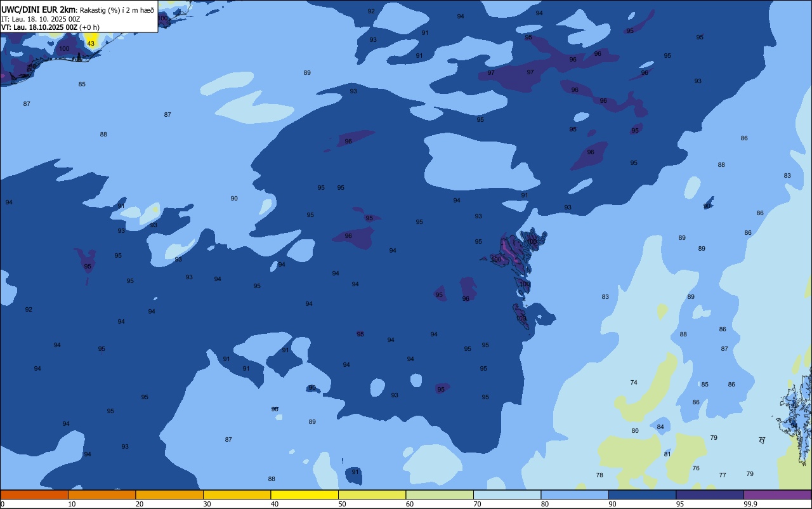Click the legend tick label 99.9
The image size is (812, 509).
click(x=750, y=504)
